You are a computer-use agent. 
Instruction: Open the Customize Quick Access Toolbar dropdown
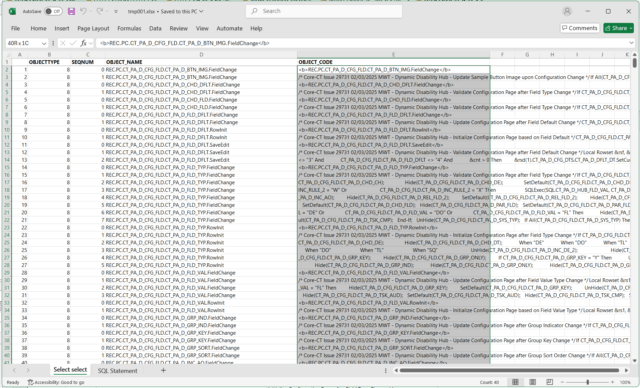click(x=116, y=12)
